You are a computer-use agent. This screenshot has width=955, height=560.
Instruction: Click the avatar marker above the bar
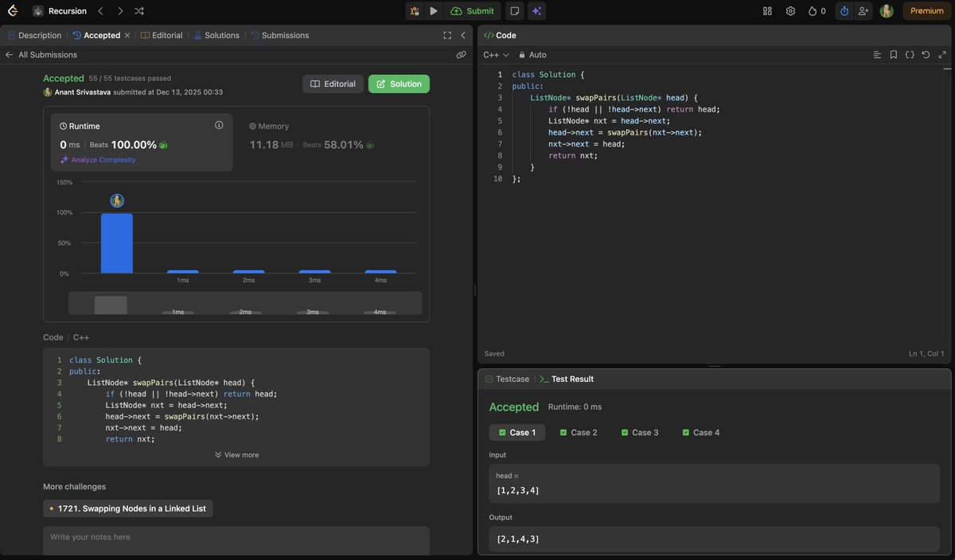tap(117, 200)
